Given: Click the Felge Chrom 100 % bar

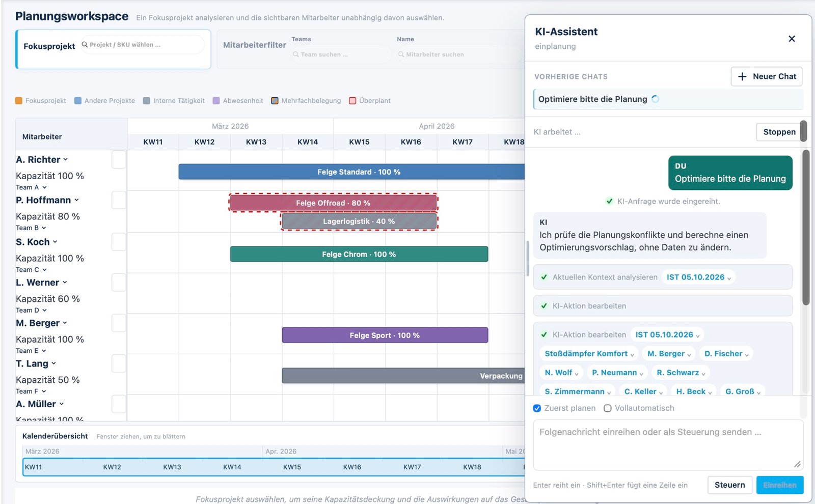Looking at the screenshot, I should point(359,254).
